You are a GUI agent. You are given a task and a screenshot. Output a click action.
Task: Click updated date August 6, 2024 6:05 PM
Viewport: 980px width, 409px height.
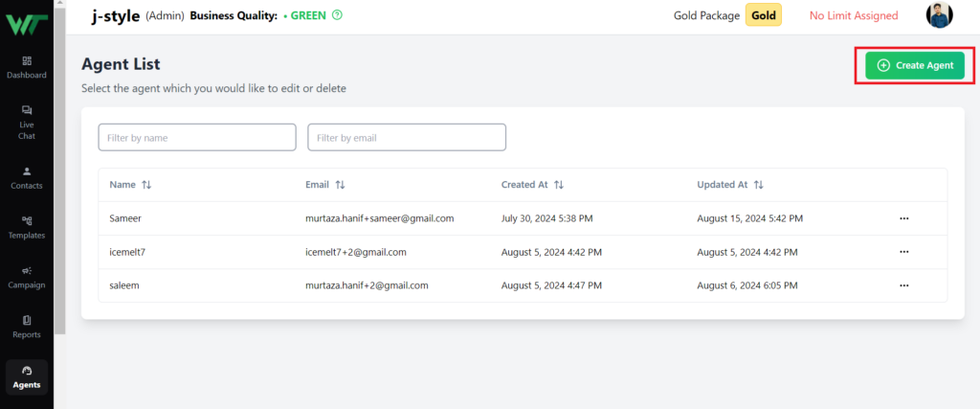click(x=747, y=285)
